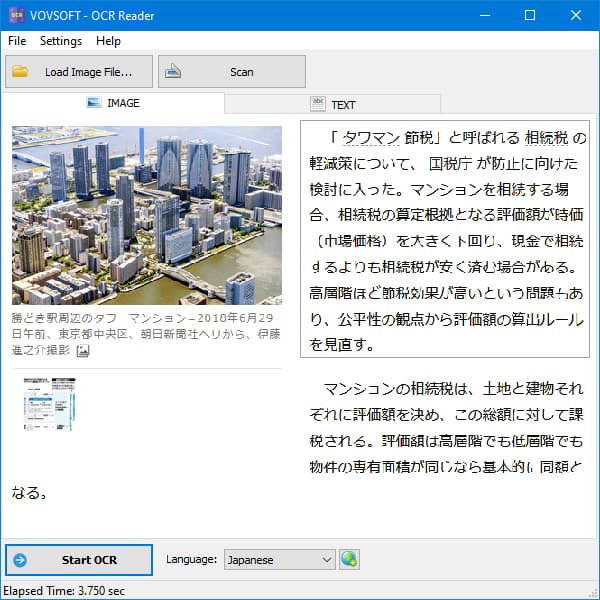Image resolution: width=600 pixels, height=600 pixels.
Task: Click the VOVSOFT OCR Reader app icon
Action: click(16, 15)
